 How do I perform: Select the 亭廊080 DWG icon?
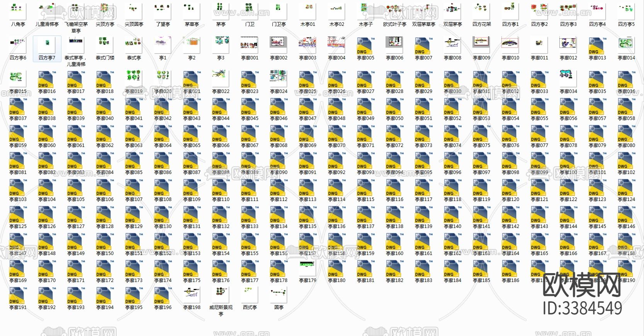626,133
